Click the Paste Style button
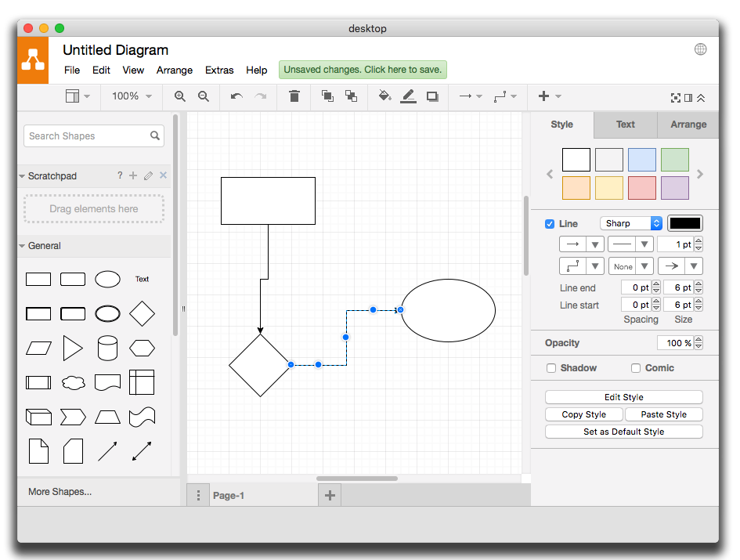 [x=663, y=414]
